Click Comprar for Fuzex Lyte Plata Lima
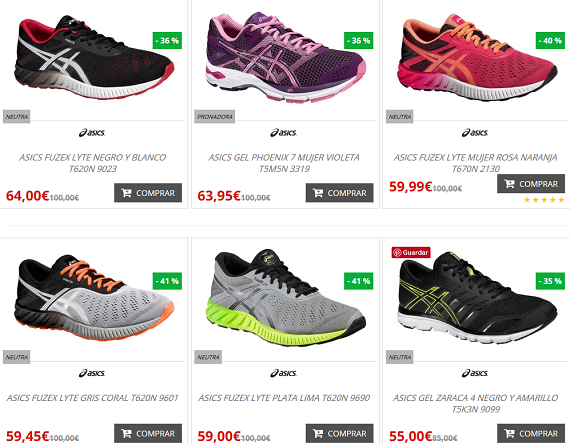Screen dimensions: 570x445 coord(340,433)
